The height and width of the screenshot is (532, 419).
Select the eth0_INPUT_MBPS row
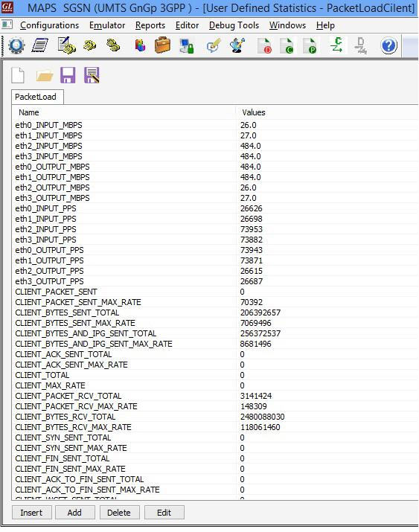pyautogui.click(x=215, y=125)
